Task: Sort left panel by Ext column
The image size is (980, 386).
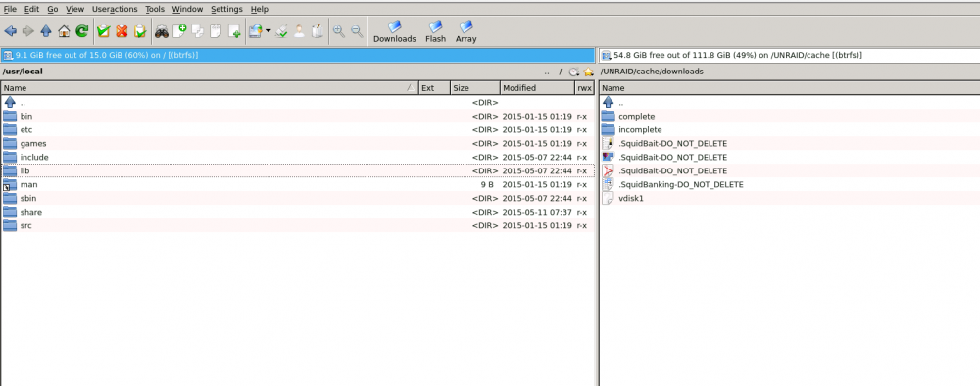Action: point(434,88)
